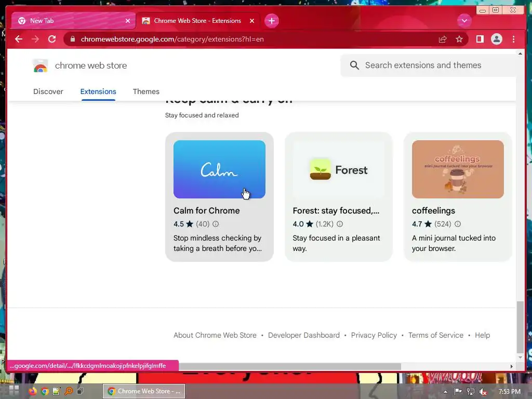Share this page using the share icon
The width and height of the screenshot is (532, 399).
point(443,39)
